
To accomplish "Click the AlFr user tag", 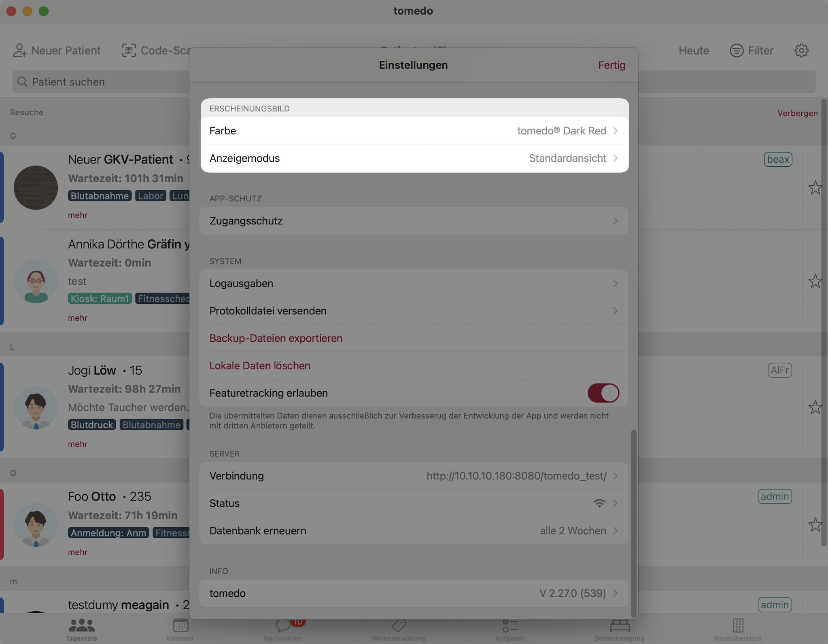I will coord(779,370).
